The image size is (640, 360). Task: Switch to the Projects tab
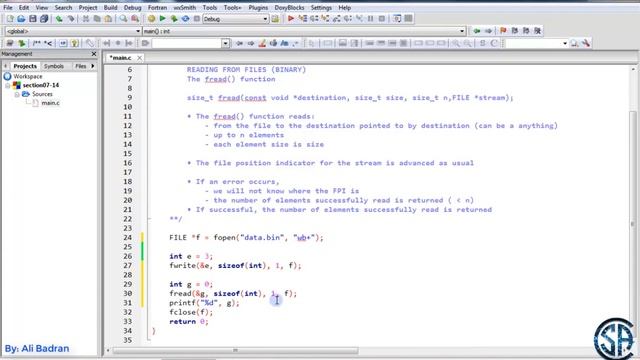coord(25,66)
